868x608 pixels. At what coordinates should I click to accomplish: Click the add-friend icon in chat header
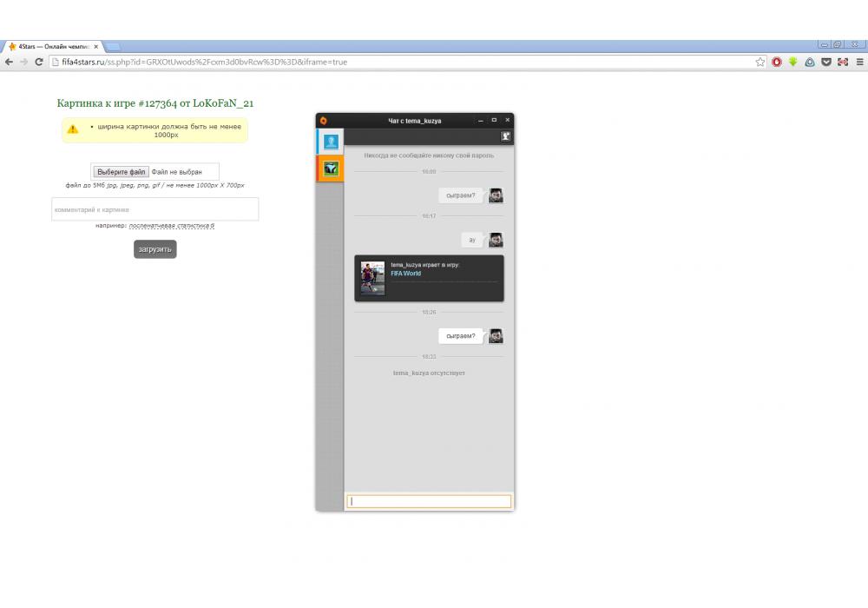(506, 136)
